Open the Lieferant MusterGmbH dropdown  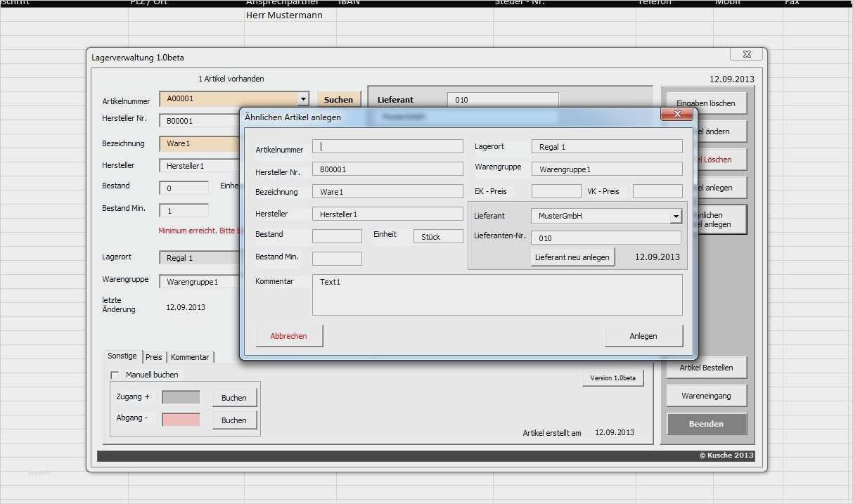pos(676,216)
